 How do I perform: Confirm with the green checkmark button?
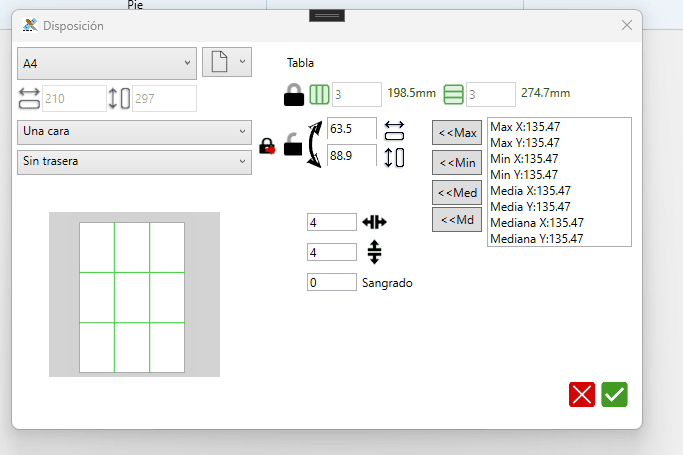(614, 394)
